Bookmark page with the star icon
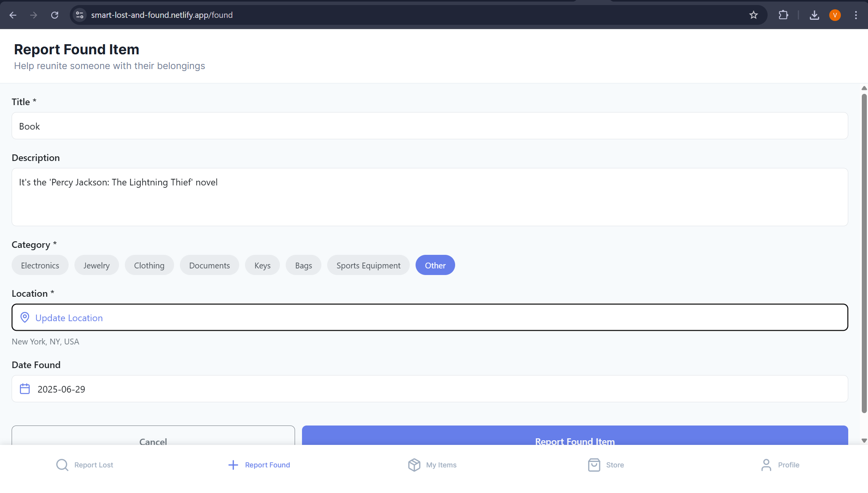Image resolution: width=868 pixels, height=493 pixels. click(753, 15)
